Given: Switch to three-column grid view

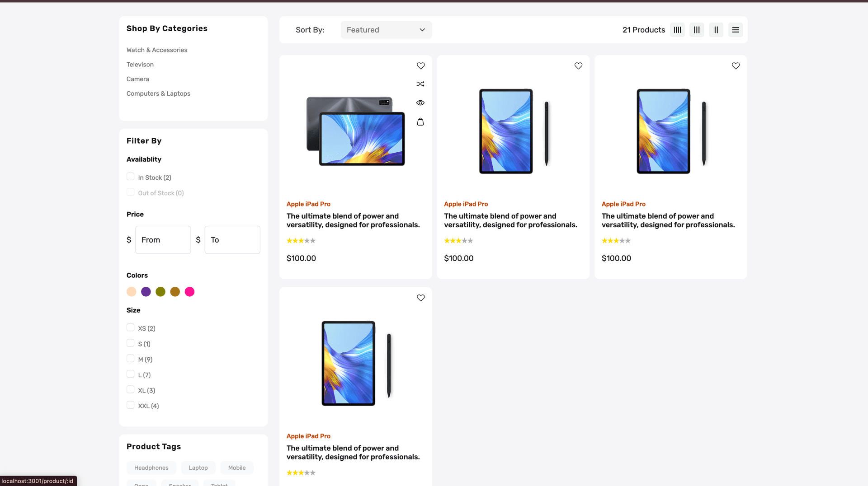Looking at the screenshot, I should coord(697,30).
